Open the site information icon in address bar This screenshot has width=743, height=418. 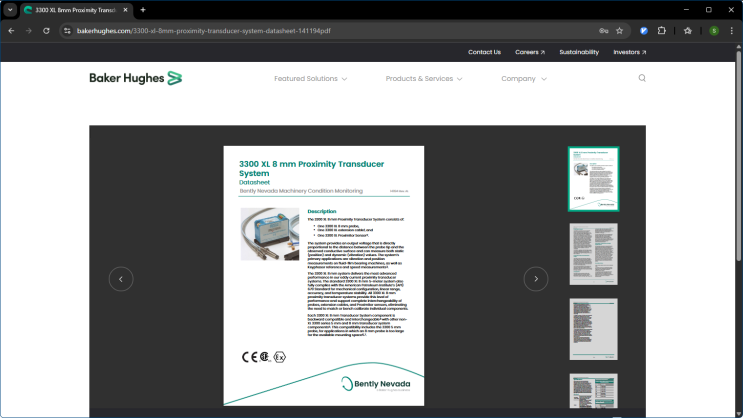[67, 31]
